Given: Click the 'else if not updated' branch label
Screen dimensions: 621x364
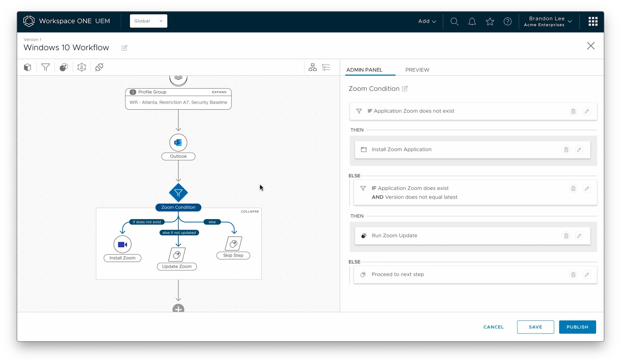Looking at the screenshot, I should point(179,233).
